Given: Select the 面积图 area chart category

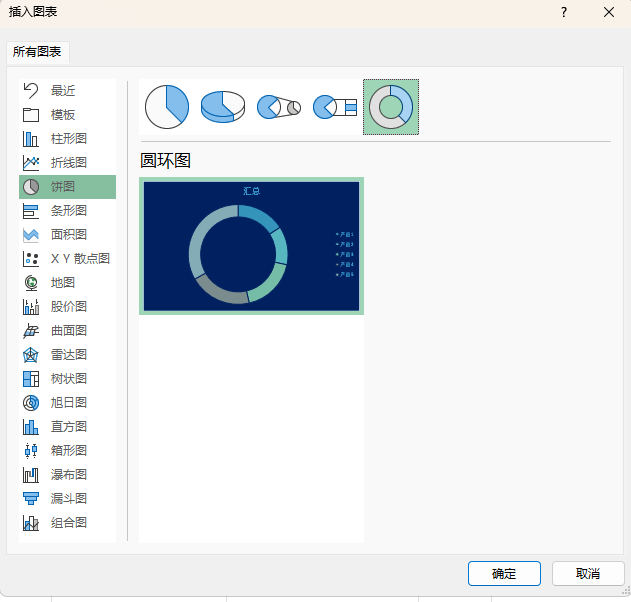Looking at the screenshot, I should click(x=67, y=235).
